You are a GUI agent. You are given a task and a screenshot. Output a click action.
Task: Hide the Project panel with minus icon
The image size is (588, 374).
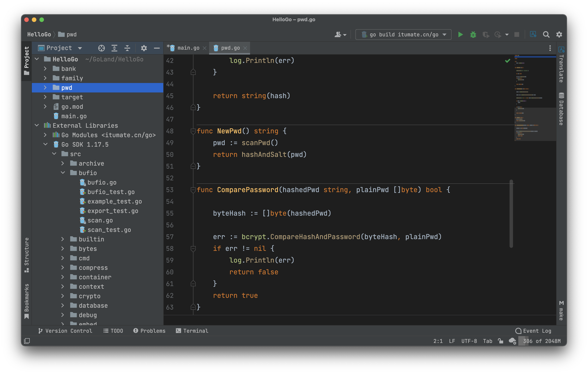(156, 48)
